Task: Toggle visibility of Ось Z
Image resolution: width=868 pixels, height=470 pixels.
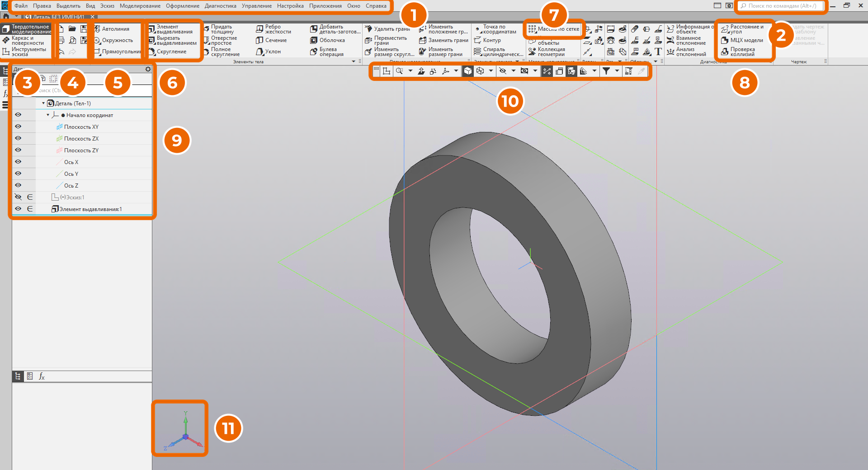Action: click(x=18, y=185)
